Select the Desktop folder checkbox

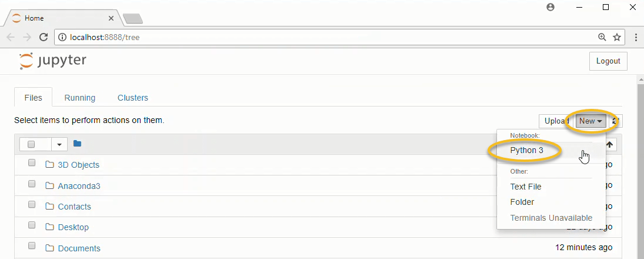(32, 226)
